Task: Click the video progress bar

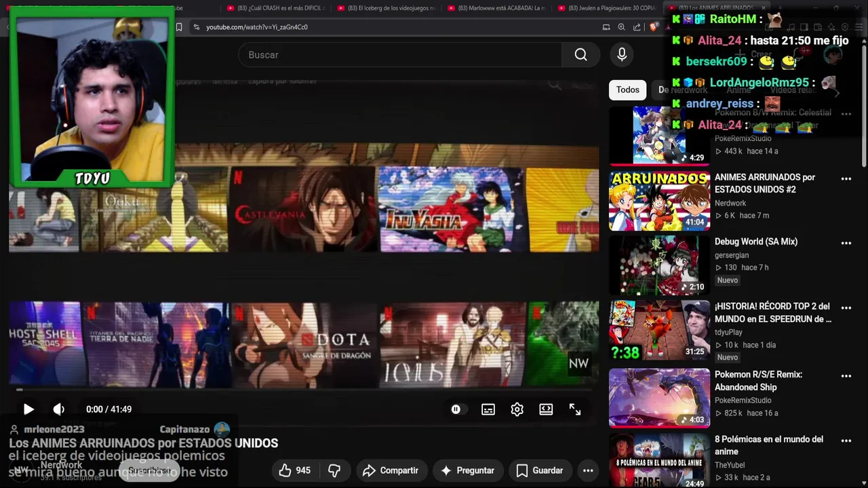Action: tap(304, 390)
